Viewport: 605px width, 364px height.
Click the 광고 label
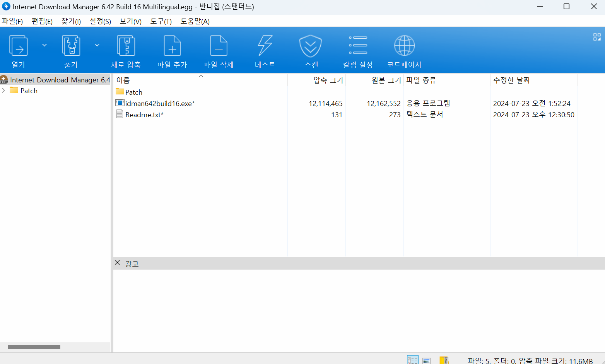(132, 263)
